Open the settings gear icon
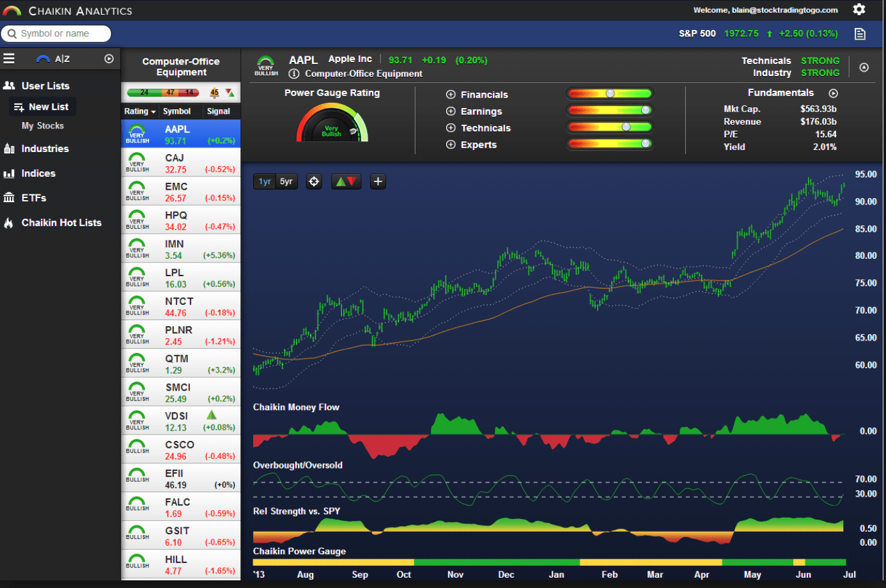886x588 pixels. point(859,9)
